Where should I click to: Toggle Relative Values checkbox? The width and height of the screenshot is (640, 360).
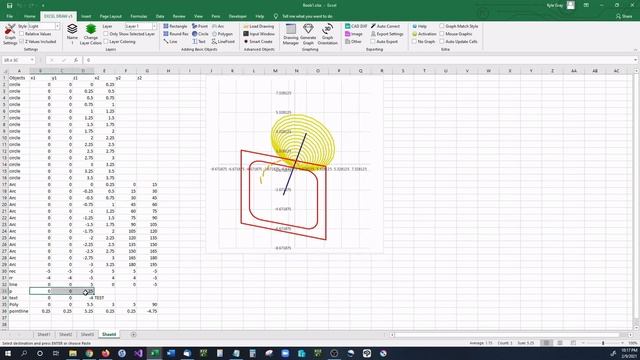22,34
